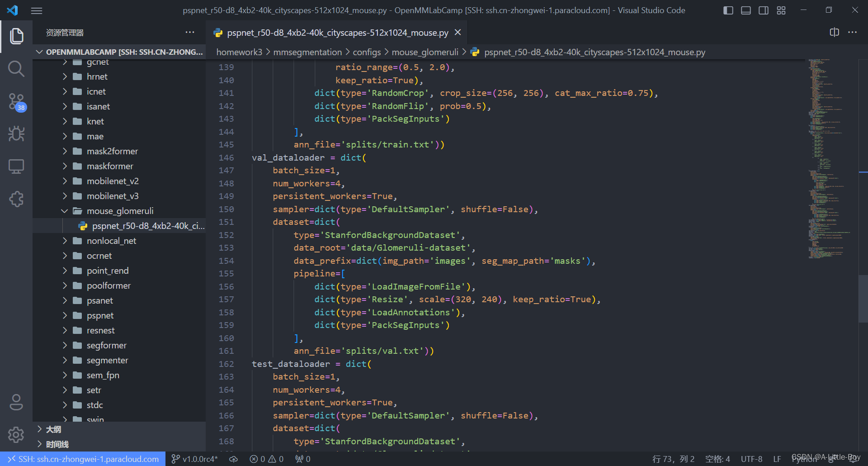Click mouse_glomeruli in the breadcrumb
The width and height of the screenshot is (868, 466).
pyautogui.click(x=425, y=52)
